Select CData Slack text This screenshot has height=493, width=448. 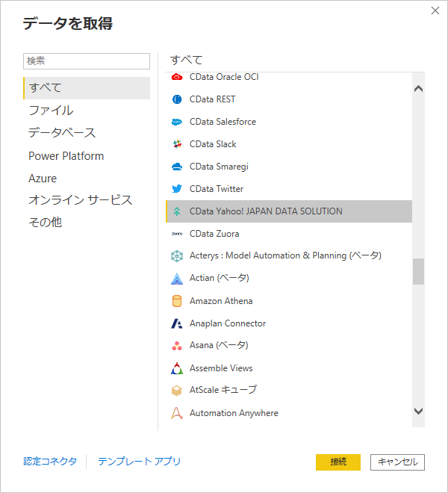pos(213,144)
